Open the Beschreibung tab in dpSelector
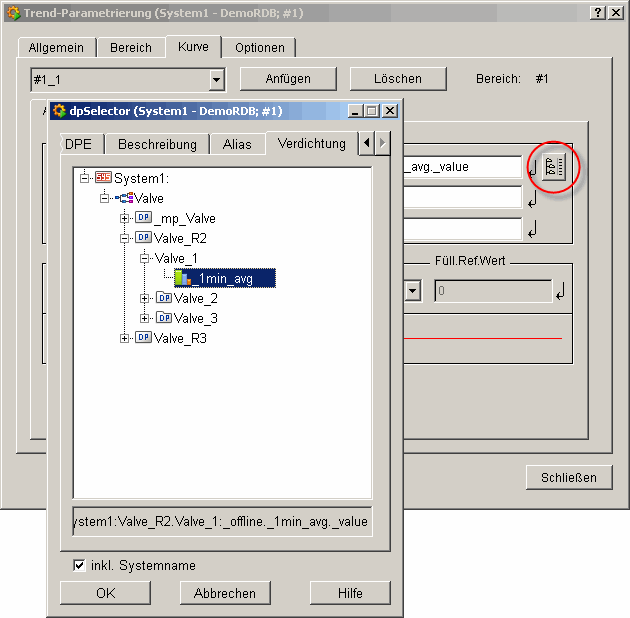The width and height of the screenshot is (630, 618). [157, 144]
